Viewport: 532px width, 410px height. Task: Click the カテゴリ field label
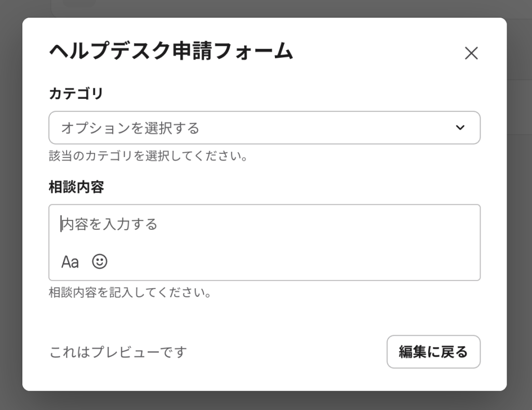(x=76, y=94)
